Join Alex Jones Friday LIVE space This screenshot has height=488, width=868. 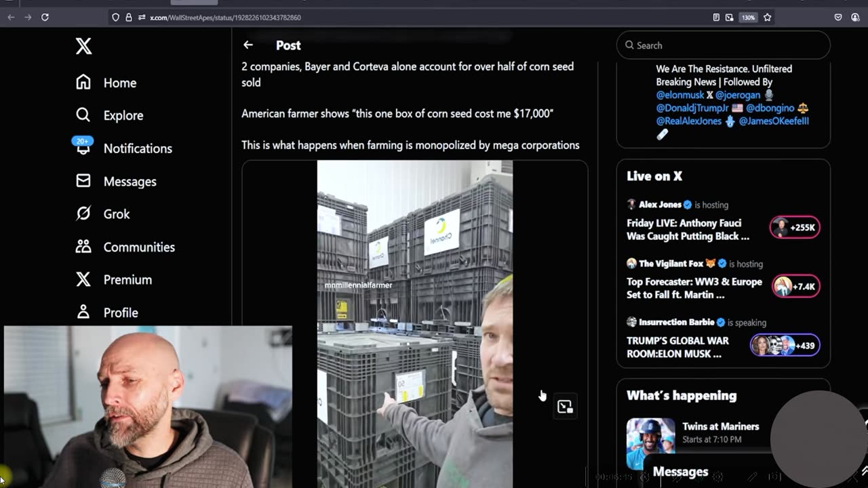(688, 230)
